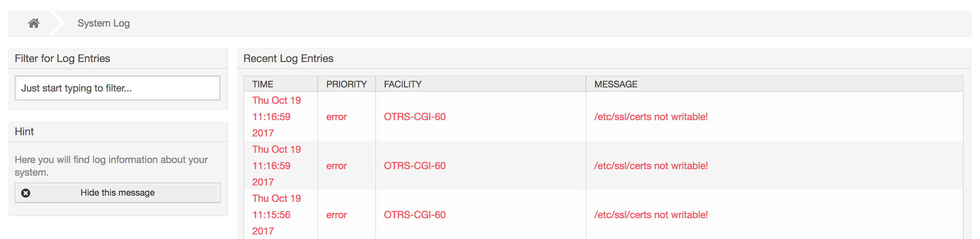Screen dimensions: 980x239
Task: Click the error priority in the 11:15:56 row
Action: tap(336, 215)
